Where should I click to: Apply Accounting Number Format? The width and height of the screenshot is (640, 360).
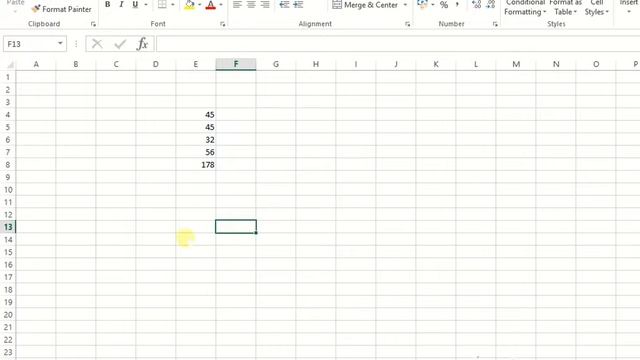tap(422, 5)
